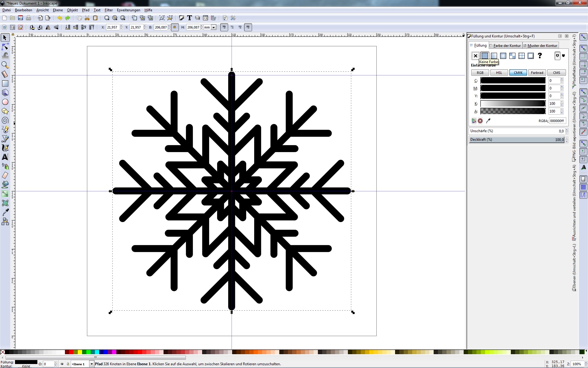The width and height of the screenshot is (588, 368).
Task: Select the Circle ellipse tool
Action: tap(5, 102)
